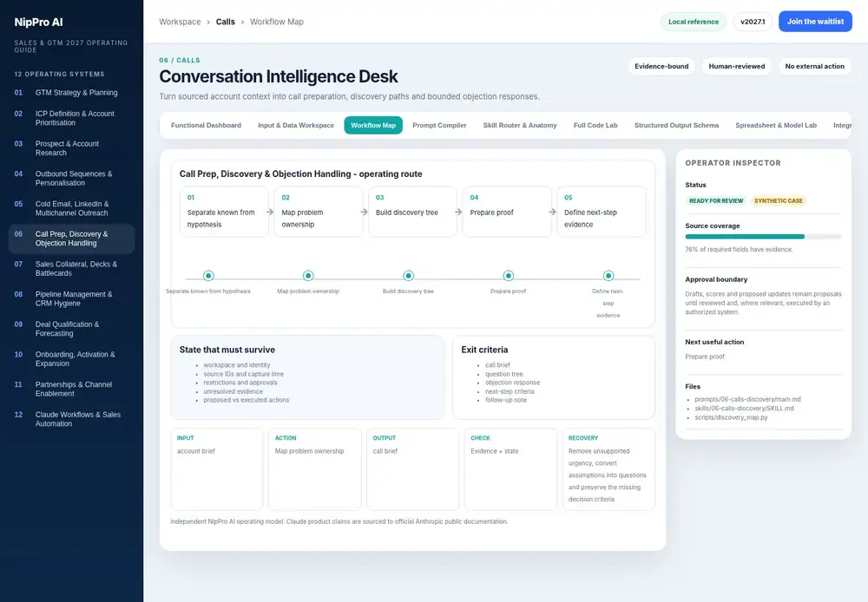Click Workflow Map in breadcrumb

277,23
